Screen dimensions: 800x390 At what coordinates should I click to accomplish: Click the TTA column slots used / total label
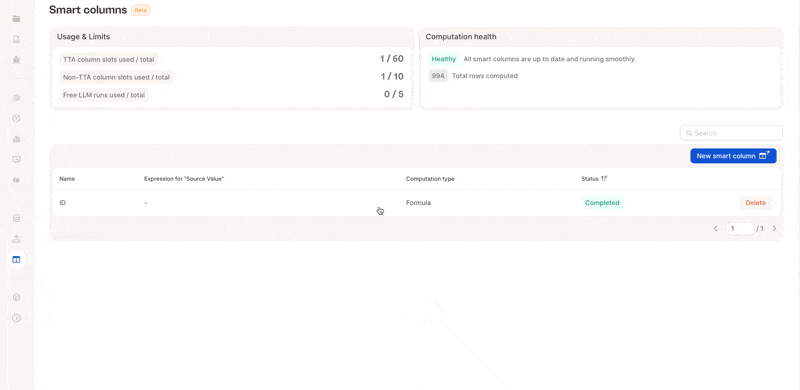point(109,59)
